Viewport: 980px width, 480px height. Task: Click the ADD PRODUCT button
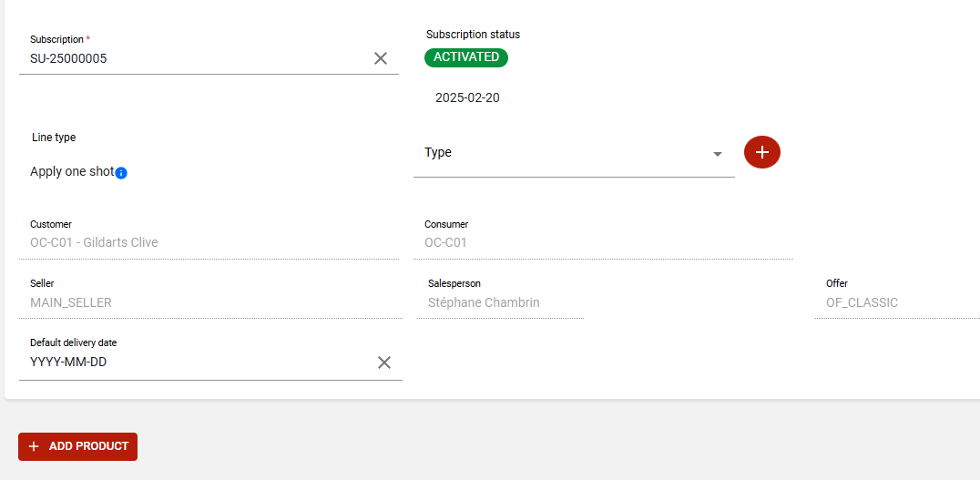coord(77,446)
